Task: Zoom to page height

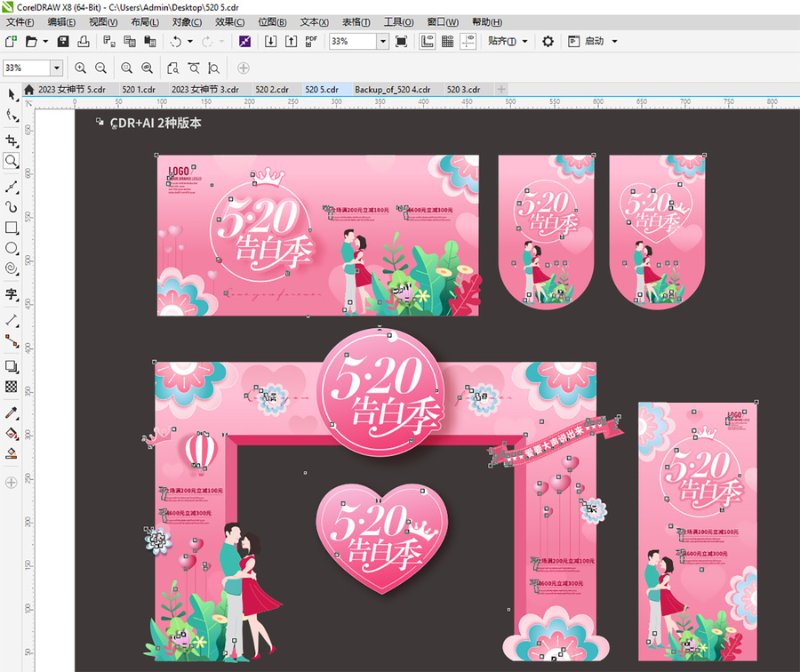Action: (213, 68)
